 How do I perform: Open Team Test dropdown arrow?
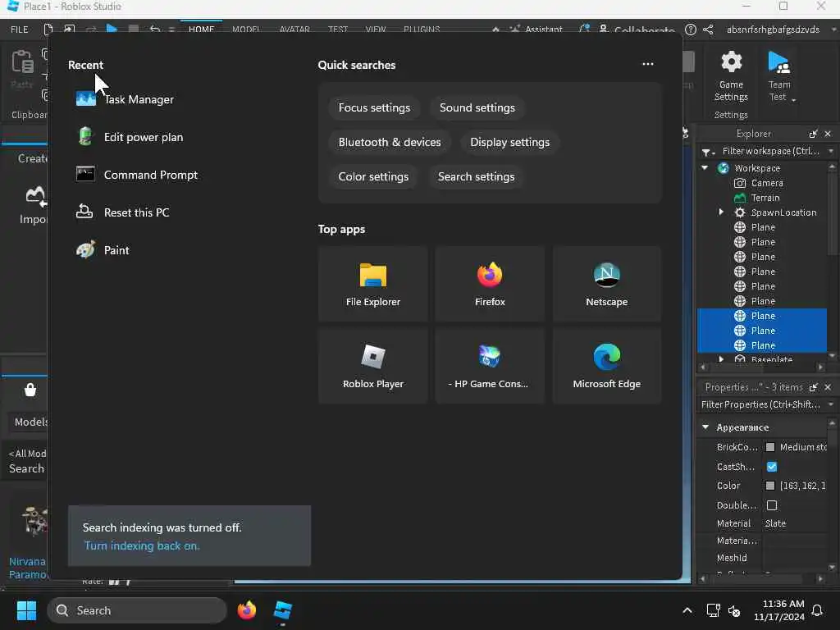point(793,99)
